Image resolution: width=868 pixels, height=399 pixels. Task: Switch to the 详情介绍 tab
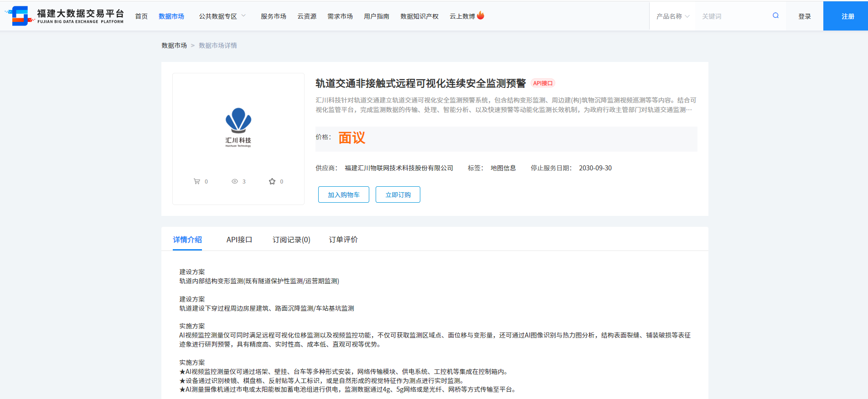point(187,240)
